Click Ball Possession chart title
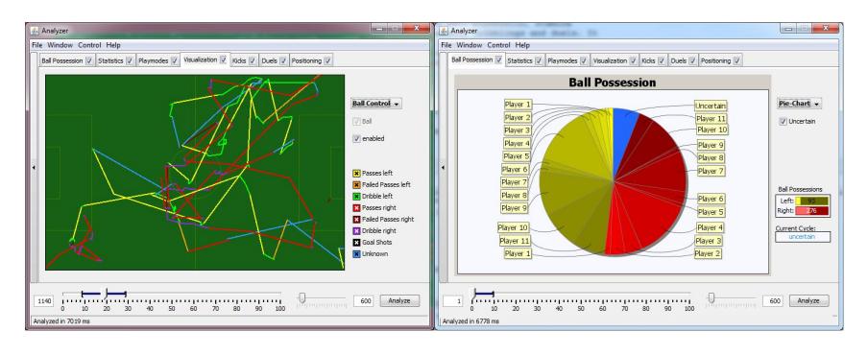Image resolution: width=868 pixels, height=355 pixels. (613, 83)
